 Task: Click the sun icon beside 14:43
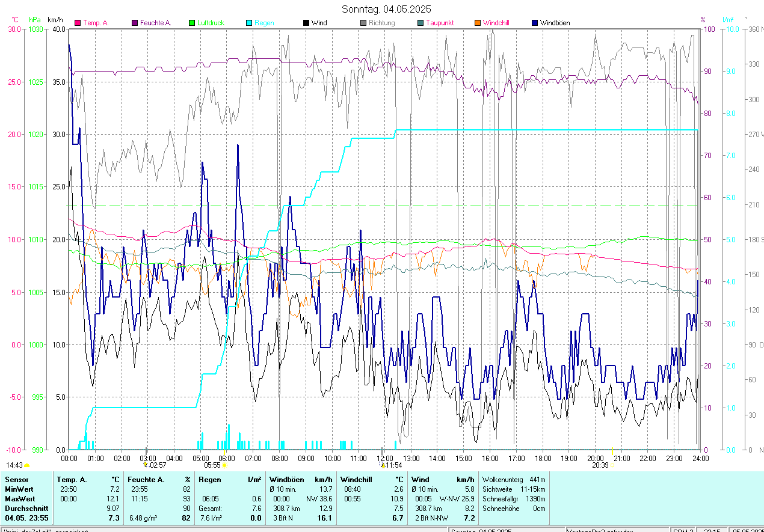pos(26,465)
